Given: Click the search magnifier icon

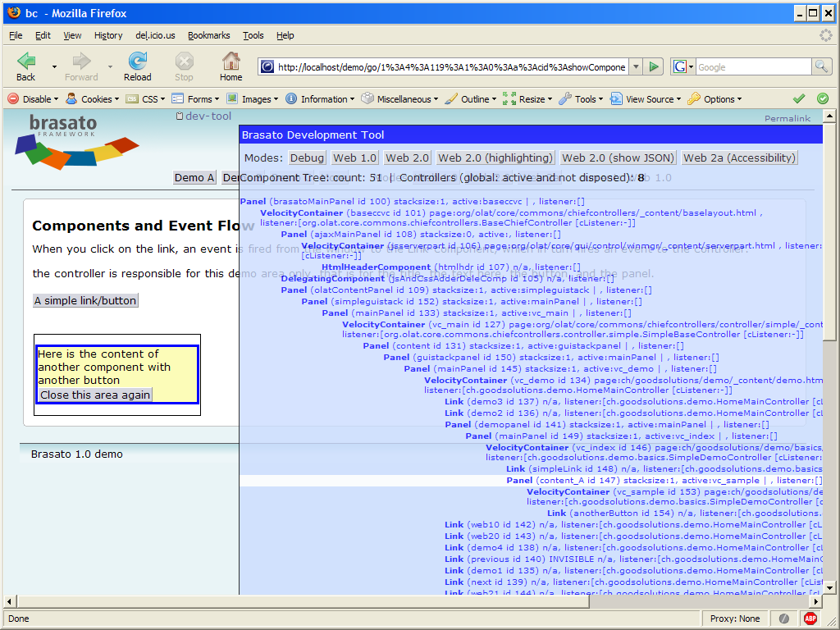Looking at the screenshot, I should [x=821, y=67].
